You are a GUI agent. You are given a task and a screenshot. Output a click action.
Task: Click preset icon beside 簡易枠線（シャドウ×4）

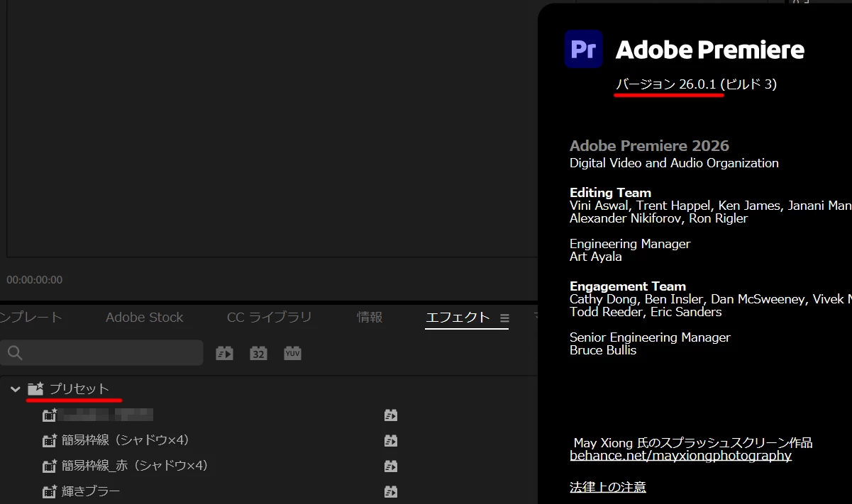50,441
